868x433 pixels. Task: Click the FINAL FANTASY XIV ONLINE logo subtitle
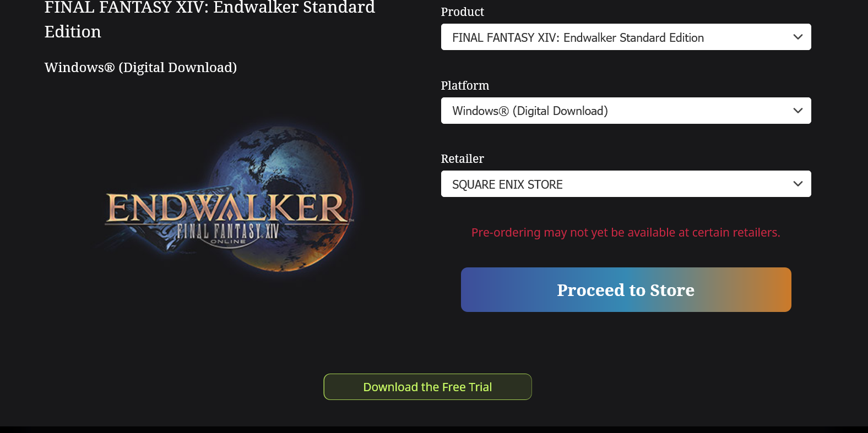(227, 233)
